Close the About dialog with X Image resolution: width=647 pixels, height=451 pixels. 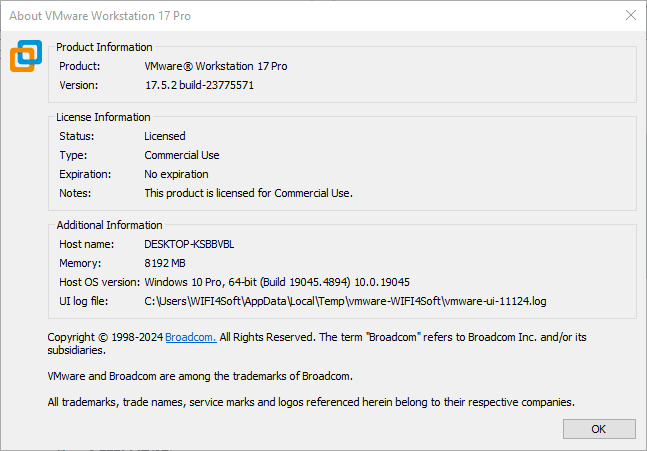click(x=630, y=16)
